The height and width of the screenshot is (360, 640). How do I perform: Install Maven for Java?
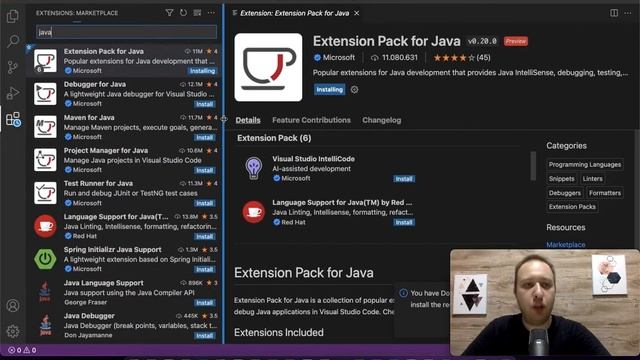204,137
